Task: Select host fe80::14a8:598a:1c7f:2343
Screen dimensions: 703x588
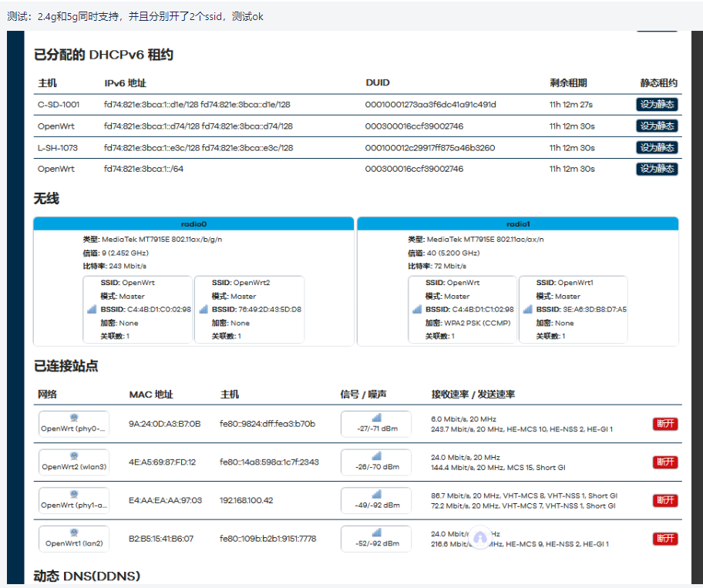Action: (x=269, y=462)
